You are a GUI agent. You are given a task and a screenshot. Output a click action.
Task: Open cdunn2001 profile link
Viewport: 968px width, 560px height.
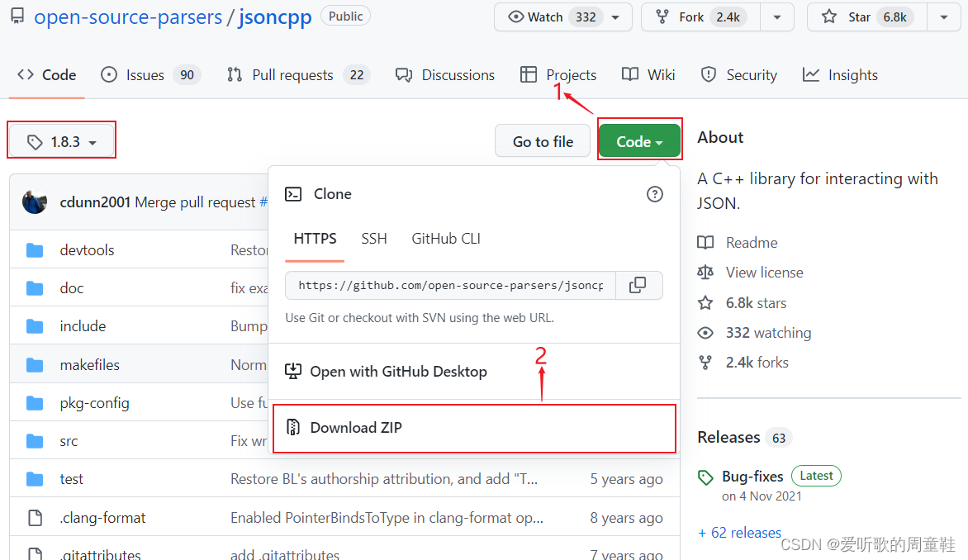pos(95,202)
